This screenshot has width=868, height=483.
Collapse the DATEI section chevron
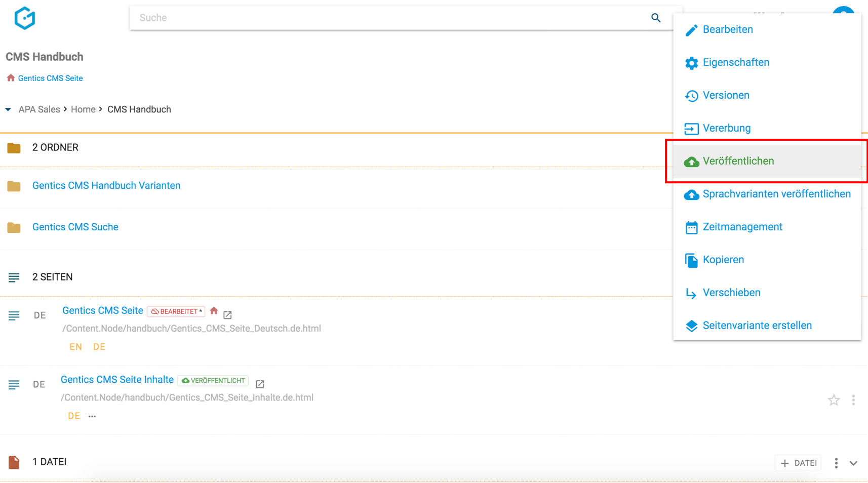point(853,463)
